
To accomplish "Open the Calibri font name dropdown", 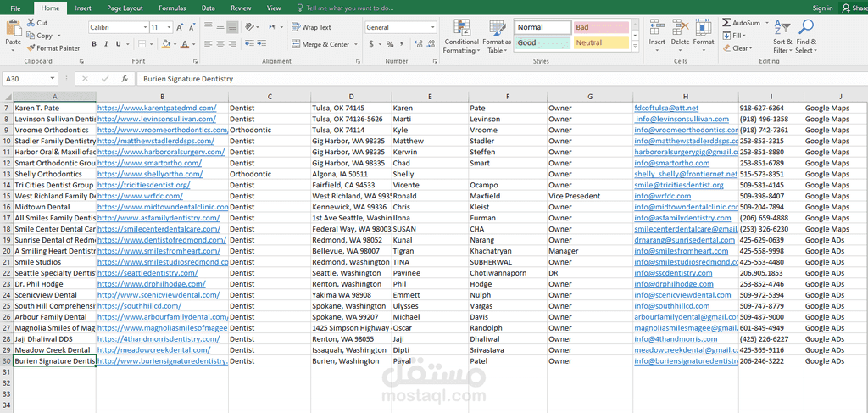I will point(145,27).
